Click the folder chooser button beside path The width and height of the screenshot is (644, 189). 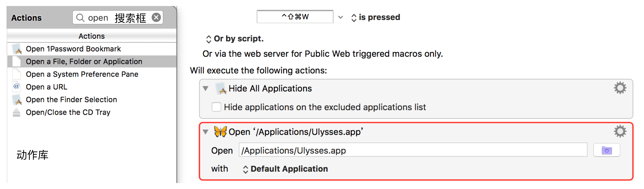click(606, 150)
